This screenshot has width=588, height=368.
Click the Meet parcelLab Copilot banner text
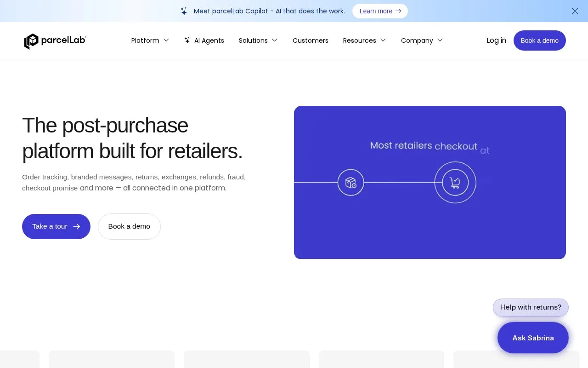(269, 11)
